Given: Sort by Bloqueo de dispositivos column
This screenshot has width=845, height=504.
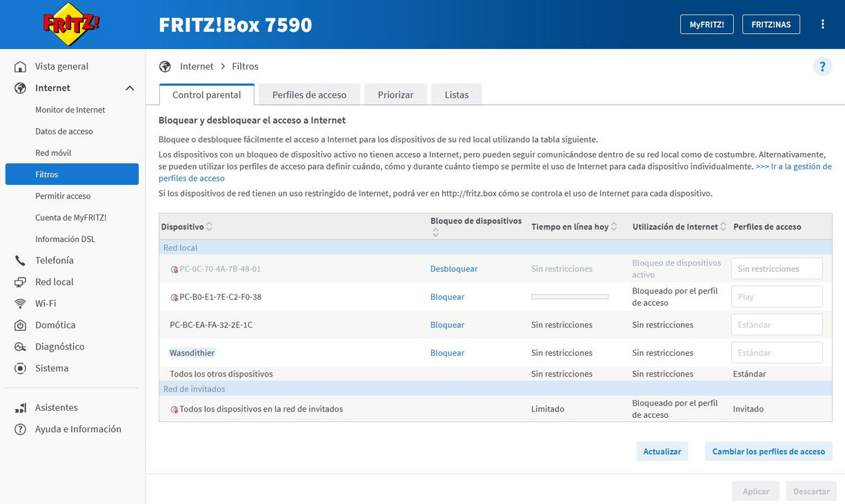Looking at the screenshot, I should [x=435, y=233].
